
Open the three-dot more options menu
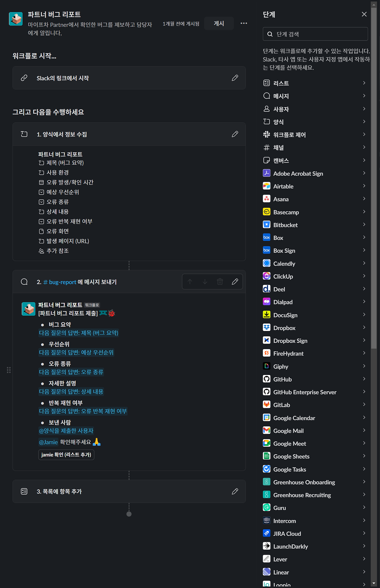[x=244, y=23]
